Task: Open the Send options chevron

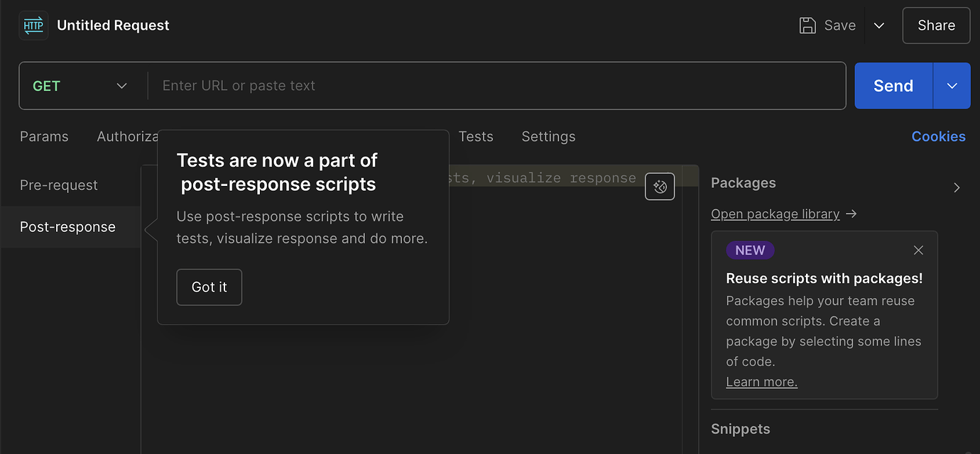Action: 952,85
